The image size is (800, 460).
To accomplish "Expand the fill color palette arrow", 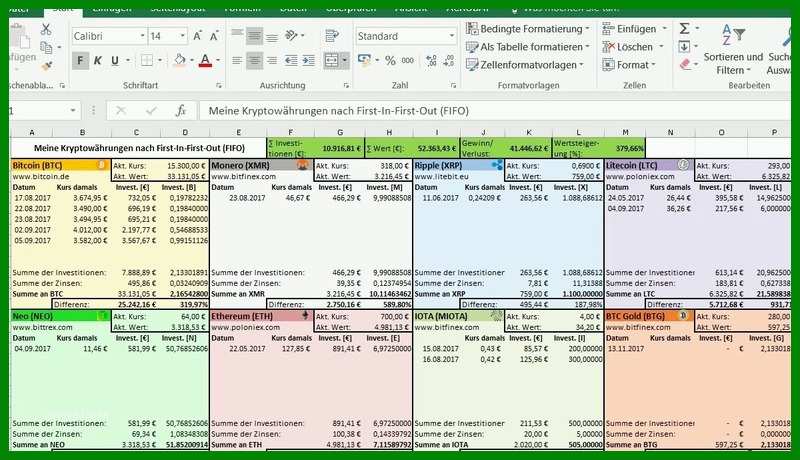I will pos(192,61).
